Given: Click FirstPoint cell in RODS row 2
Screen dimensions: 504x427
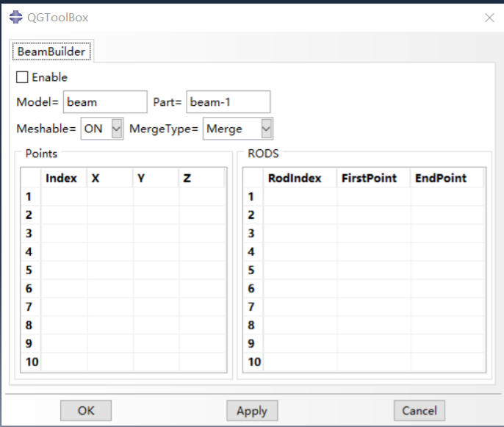Looking at the screenshot, I should tap(374, 215).
